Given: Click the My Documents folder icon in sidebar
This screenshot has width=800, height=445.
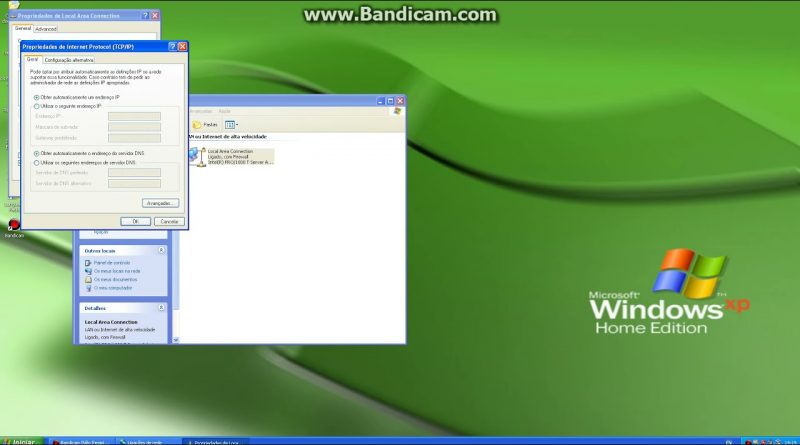Looking at the screenshot, I should 88,280.
